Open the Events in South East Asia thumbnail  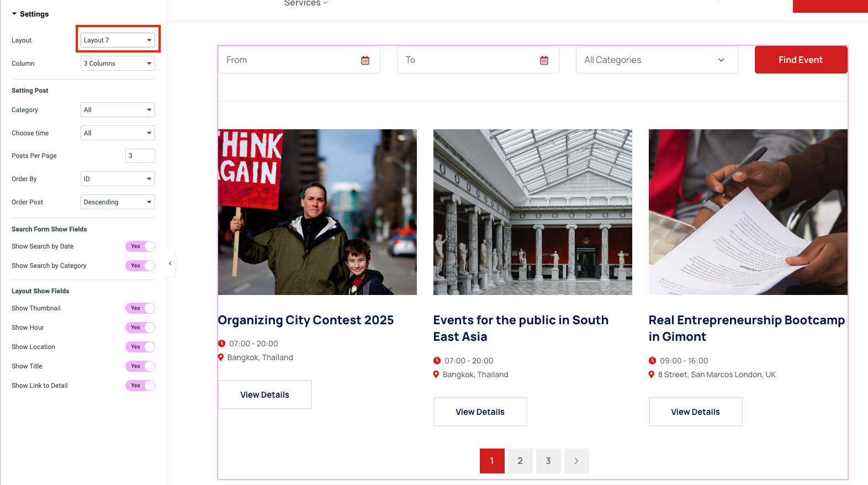532,212
